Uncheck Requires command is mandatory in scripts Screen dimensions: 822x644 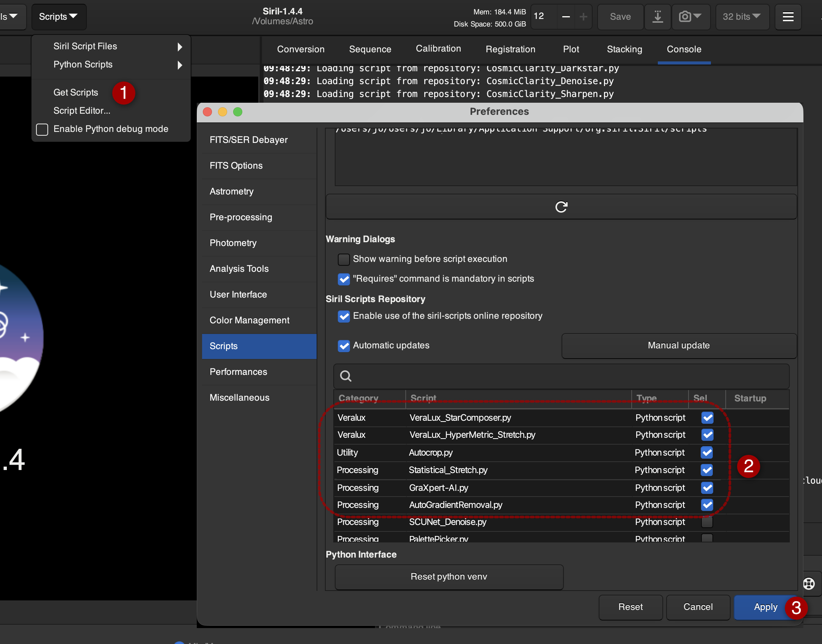[x=344, y=279]
